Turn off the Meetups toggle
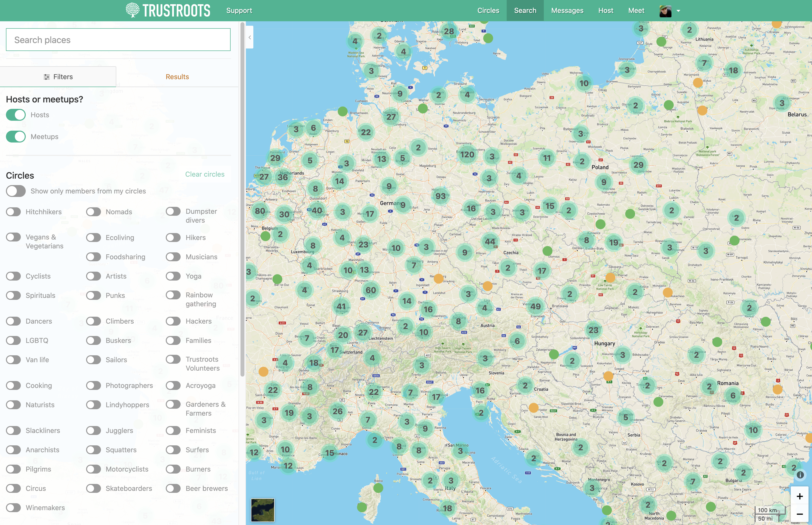 (16, 137)
